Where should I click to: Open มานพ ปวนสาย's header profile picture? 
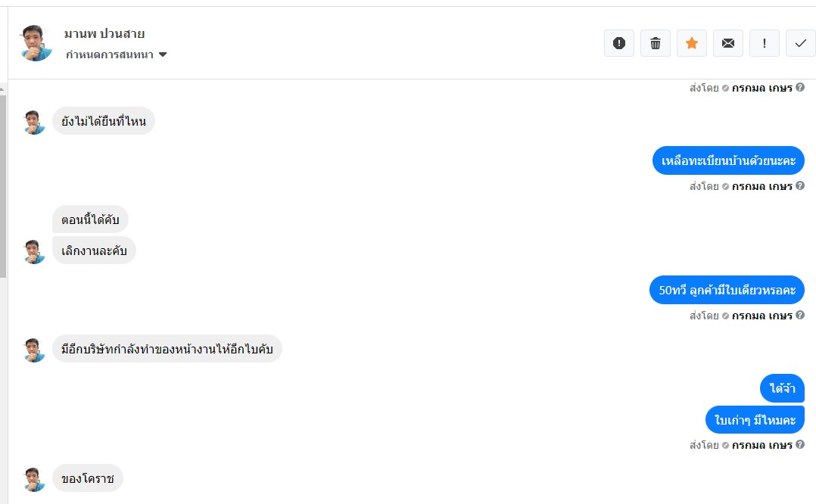[x=36, y=43]
